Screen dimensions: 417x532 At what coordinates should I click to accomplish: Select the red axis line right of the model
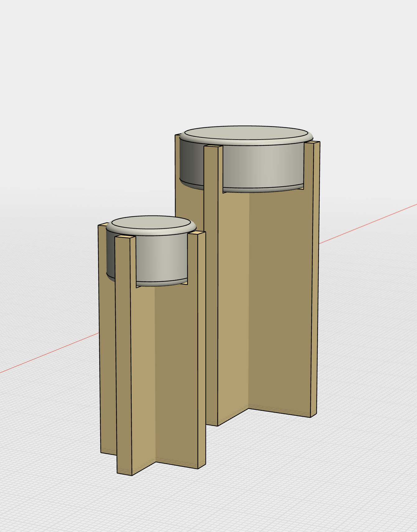click(x=367, y=224)
